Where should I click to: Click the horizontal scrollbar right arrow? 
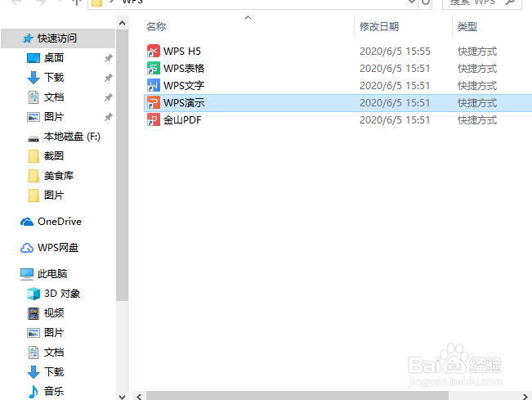[525, 396]
